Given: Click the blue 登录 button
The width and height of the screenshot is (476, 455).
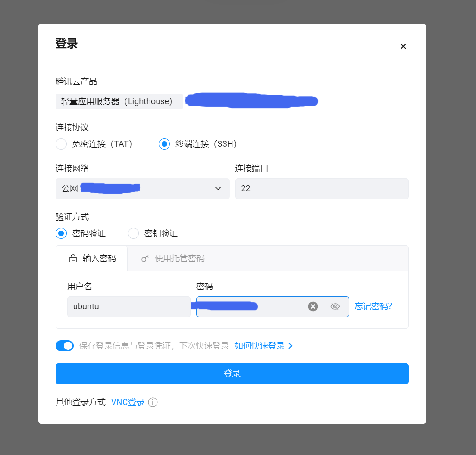Looking at the screenshot, I should 232,374.
